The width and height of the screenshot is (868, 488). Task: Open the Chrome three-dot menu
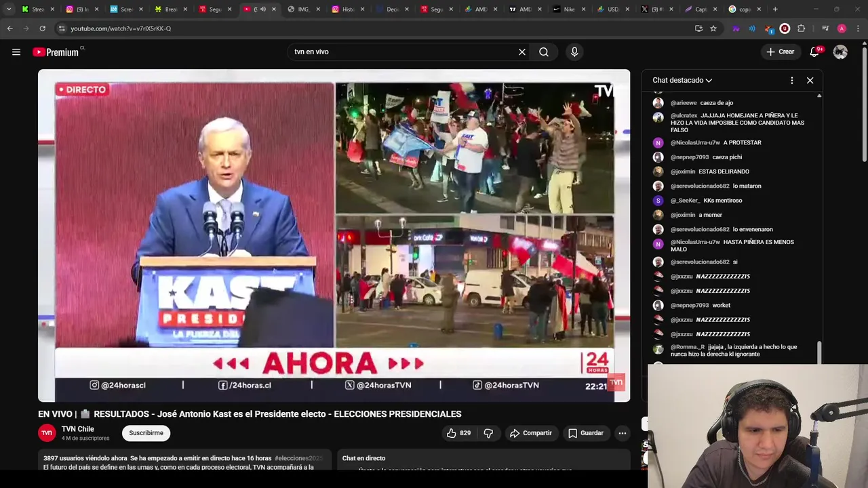[859, 28]
